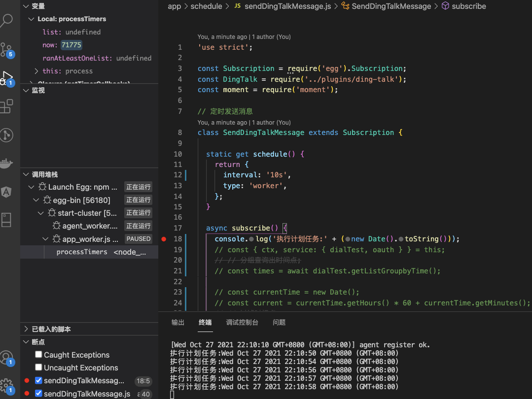
Task: Click the app breadcrumb segment
Action: coord(175,6)
